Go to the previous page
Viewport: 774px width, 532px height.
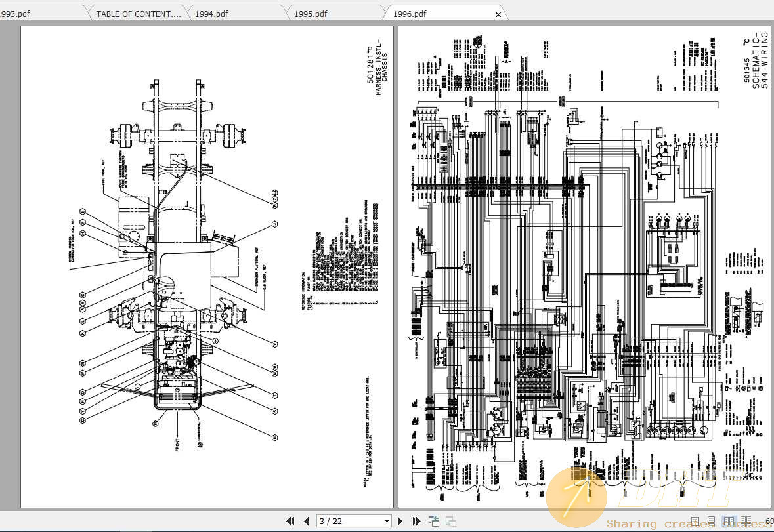coord(307,521)
